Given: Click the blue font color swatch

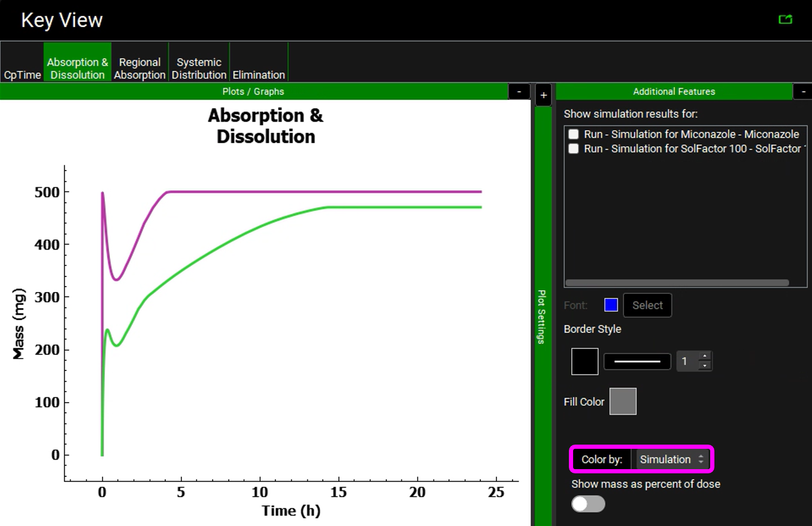Looking at the screenshot, I should click(611, 305).
